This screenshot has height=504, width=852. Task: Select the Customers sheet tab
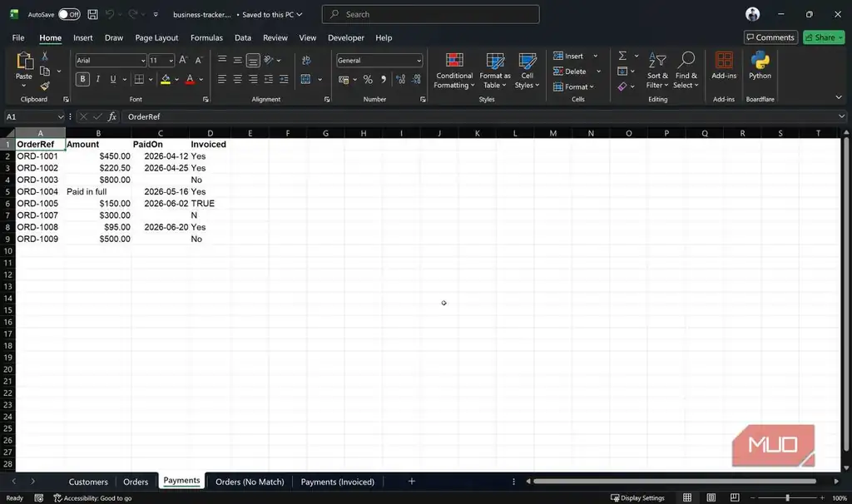88,482
